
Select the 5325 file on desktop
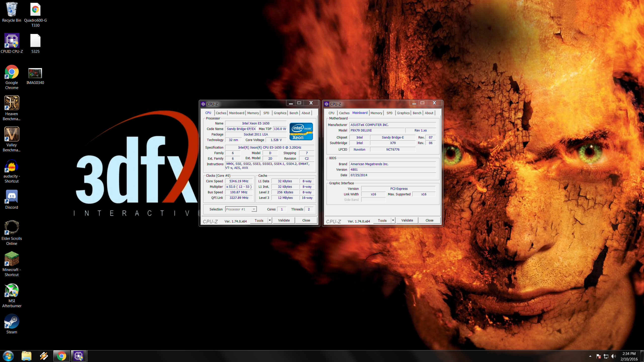(35, 43)
